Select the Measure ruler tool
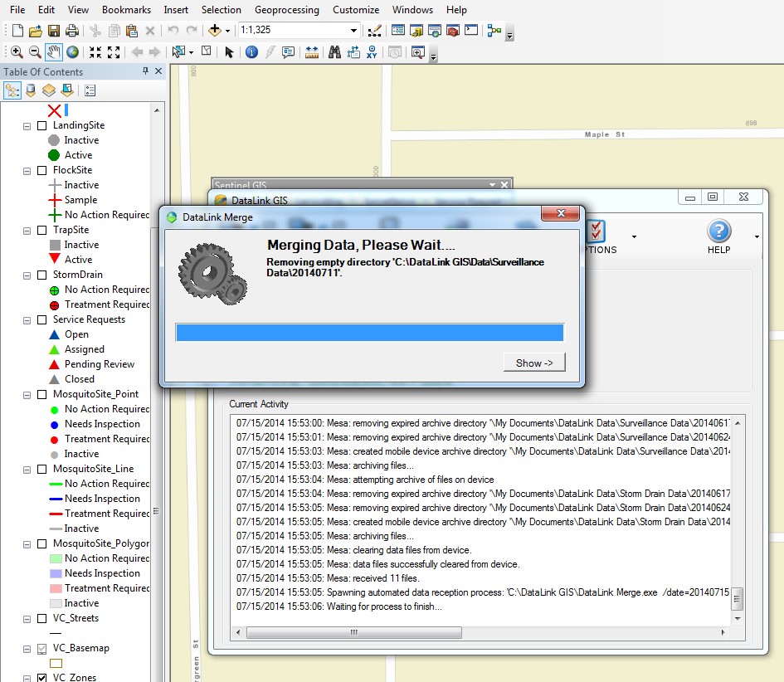 click(x=311, y=51)
